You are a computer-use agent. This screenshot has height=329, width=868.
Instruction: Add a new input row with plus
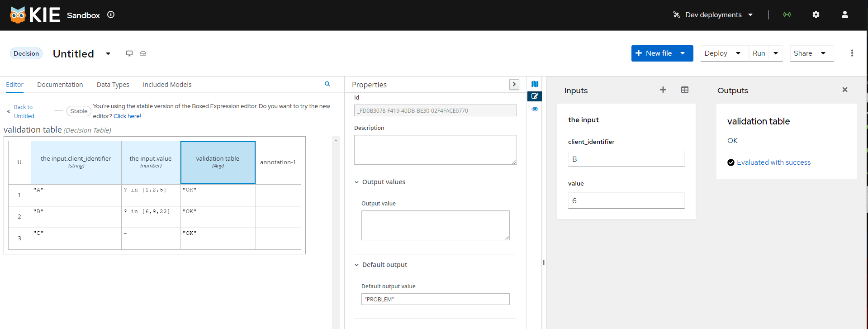click(663, 90)
